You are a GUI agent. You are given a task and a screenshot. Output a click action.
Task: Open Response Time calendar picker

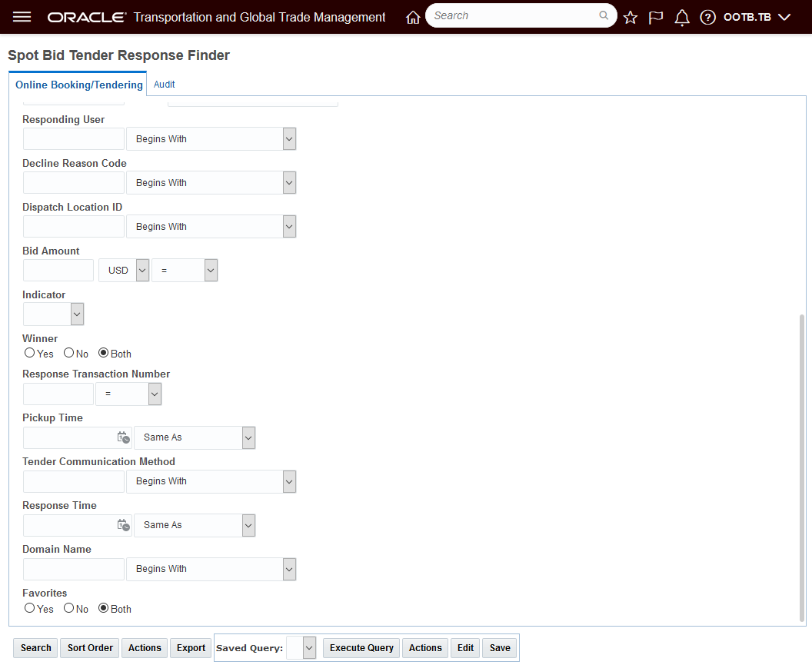point(123,525)
